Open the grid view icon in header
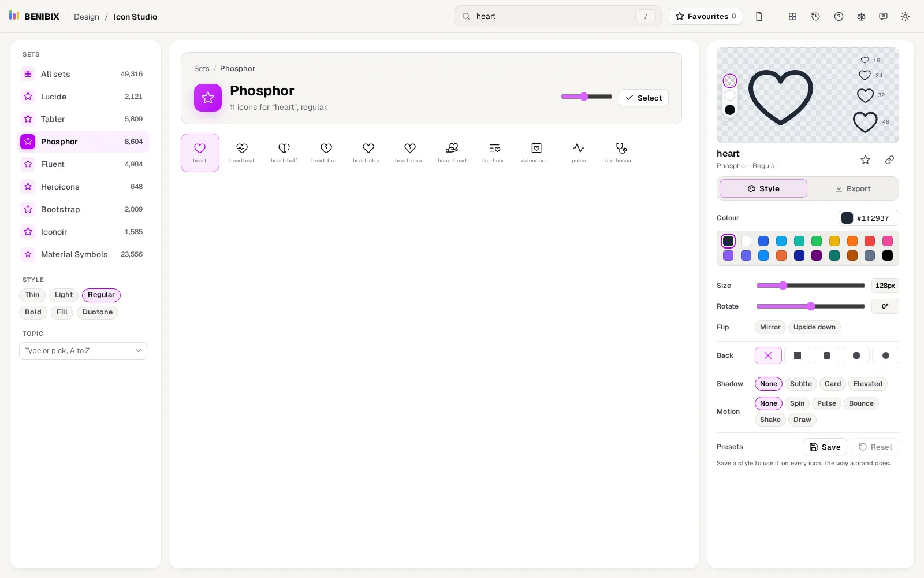 coord(793,16)
